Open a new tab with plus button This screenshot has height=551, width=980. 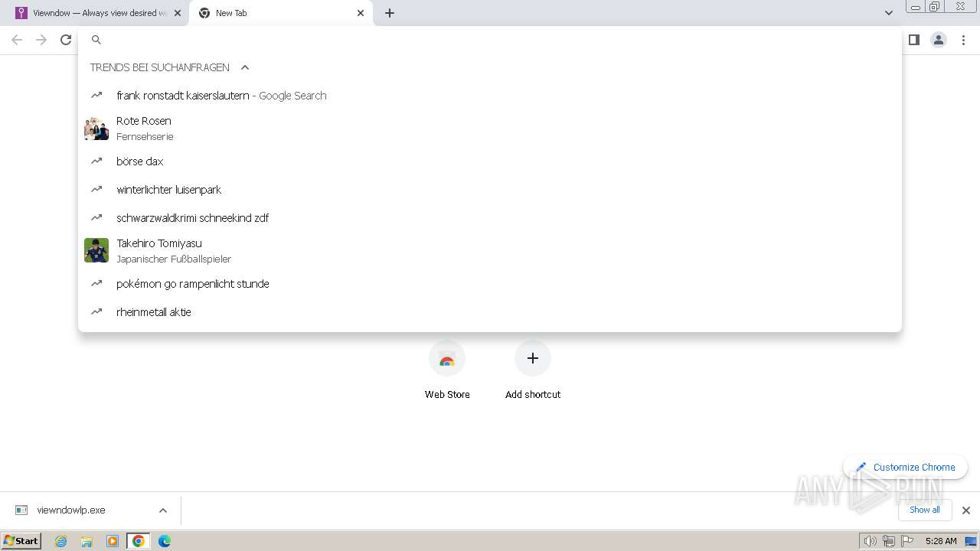[x=390, y=13]
